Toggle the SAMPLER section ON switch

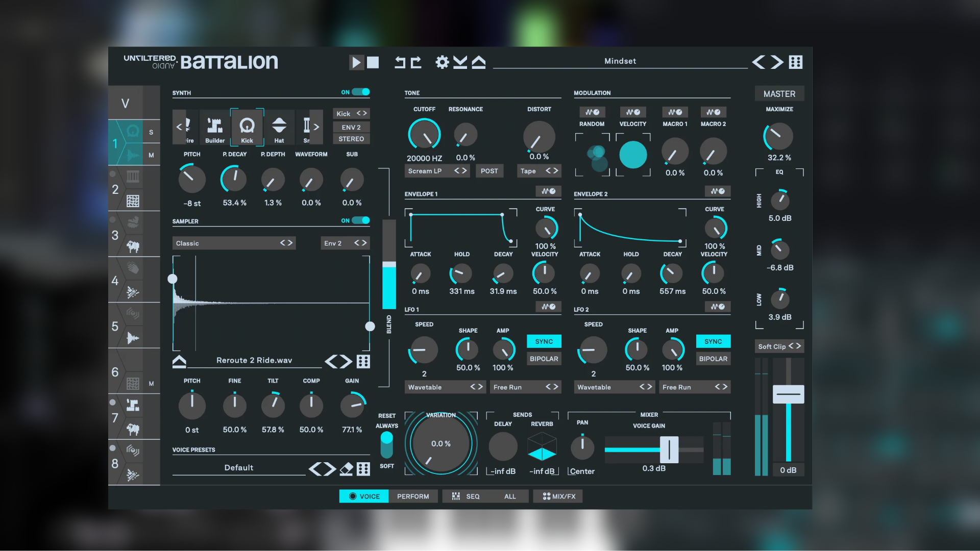click(x=360, y=220)
